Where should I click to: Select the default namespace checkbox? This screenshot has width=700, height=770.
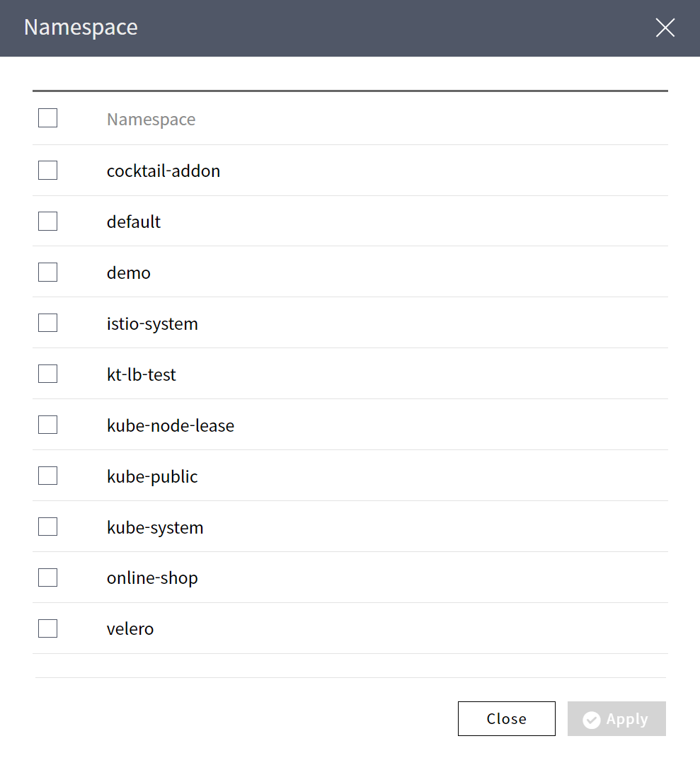click(47, 222)
